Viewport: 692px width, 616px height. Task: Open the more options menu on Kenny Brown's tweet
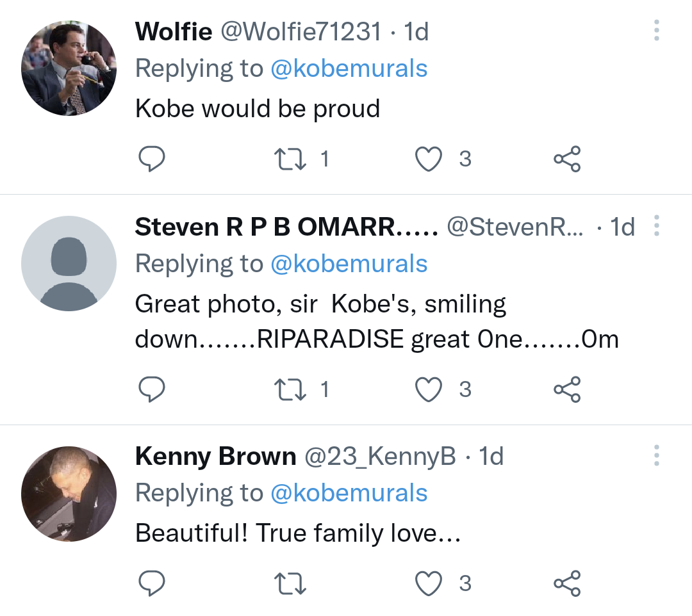pos(656,456)
